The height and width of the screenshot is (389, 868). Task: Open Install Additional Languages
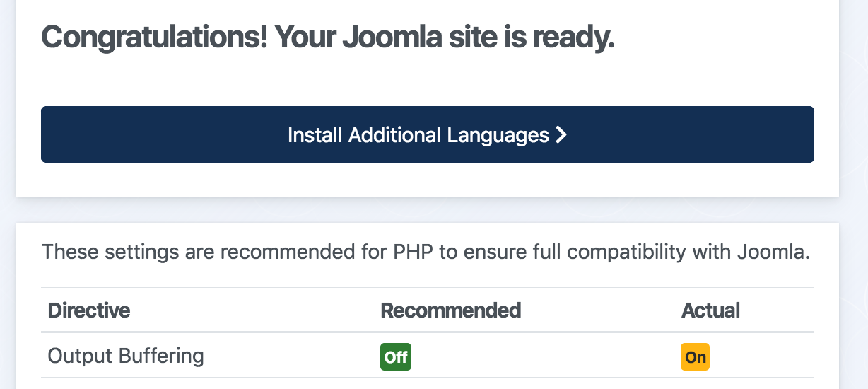[x=427, y=134]
